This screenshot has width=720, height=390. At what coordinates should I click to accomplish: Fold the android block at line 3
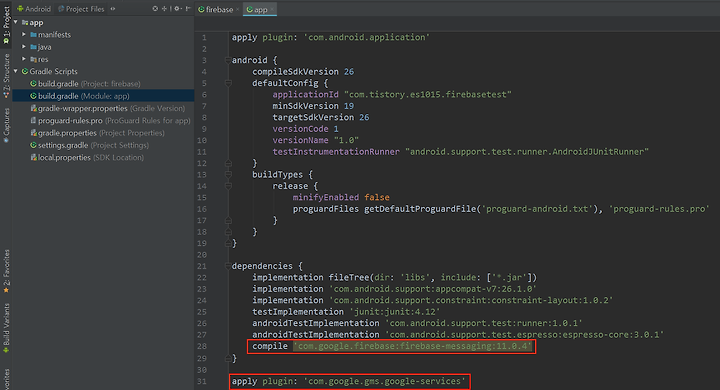click(228, 60)
